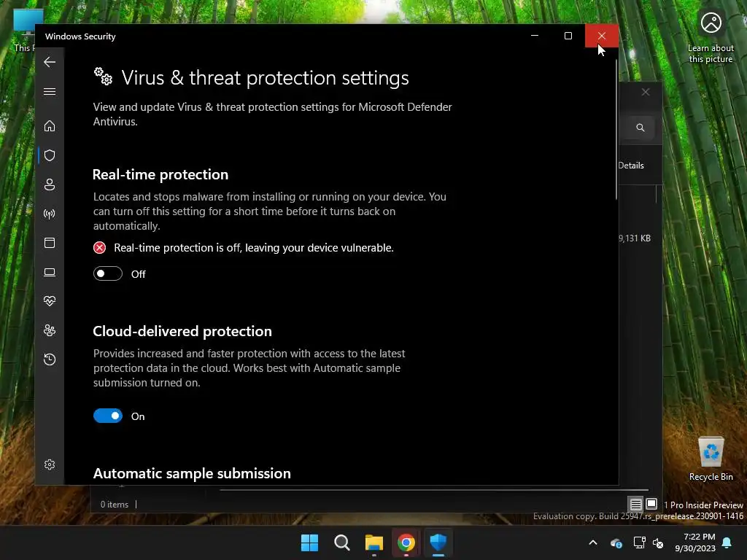Switch to list view in the File Explorer status bar
The height and width of the screenshot is (560, 747).
(635, 504)
